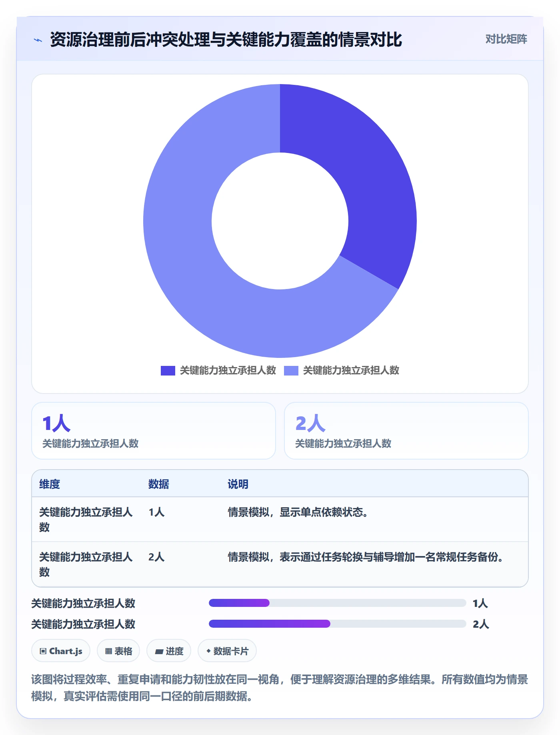560x735 pixels.
Task: Click the description mentioning 任务轮换与辅导
Action: [x=366, y=557]
